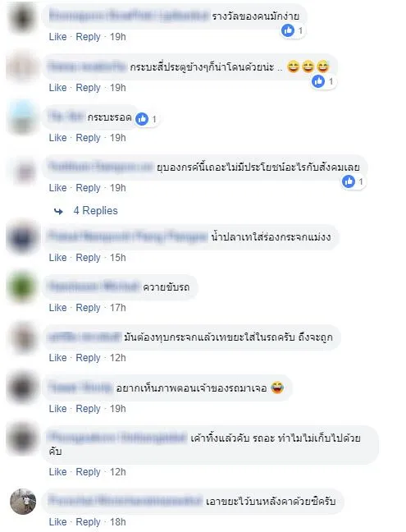406x532 pixels.
Task: Click the like reaction icon beside กระบะรอด
Action: click(x=142, y=119)
